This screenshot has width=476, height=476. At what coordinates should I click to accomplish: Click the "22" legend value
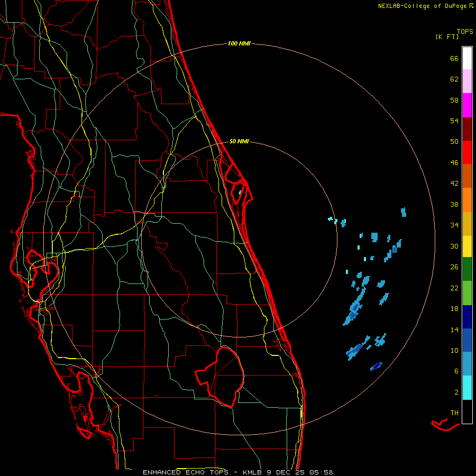pyautogui.click(x=454, y=288)
